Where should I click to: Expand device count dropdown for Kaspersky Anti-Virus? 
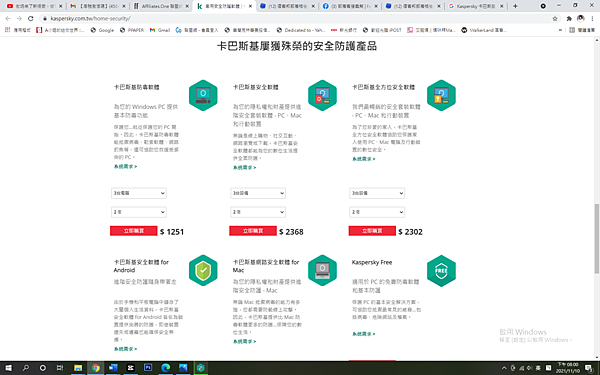click(x=139, y=193)
